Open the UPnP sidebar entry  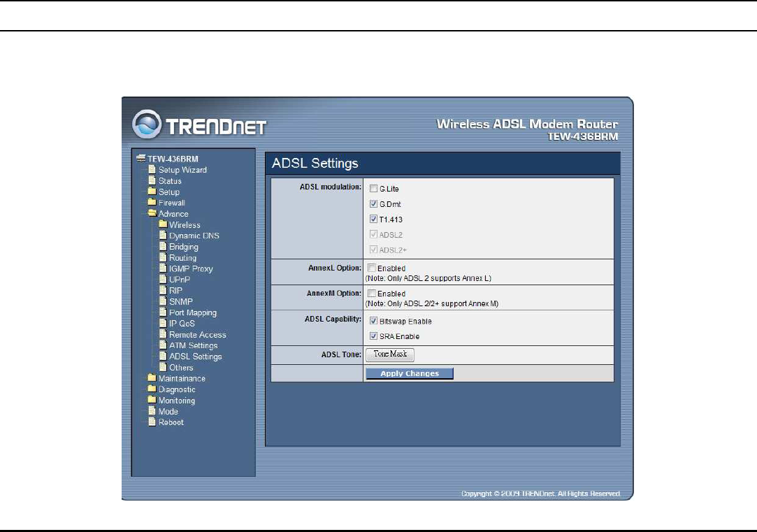180,280
